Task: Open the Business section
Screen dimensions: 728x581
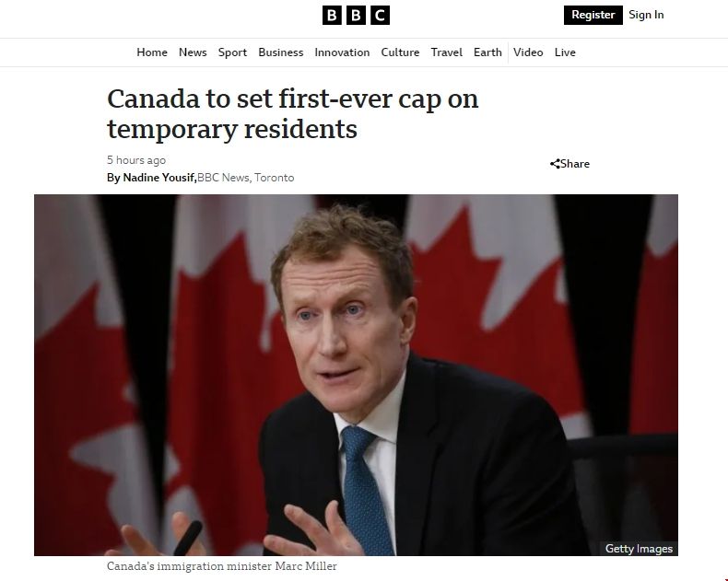Action: pos(280,52)
